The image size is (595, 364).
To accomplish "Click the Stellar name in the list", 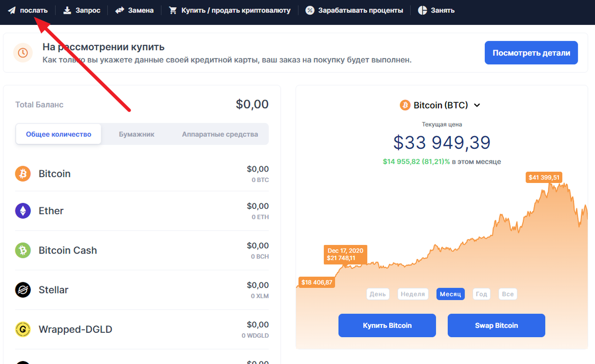I will click(x=54, y=290).
